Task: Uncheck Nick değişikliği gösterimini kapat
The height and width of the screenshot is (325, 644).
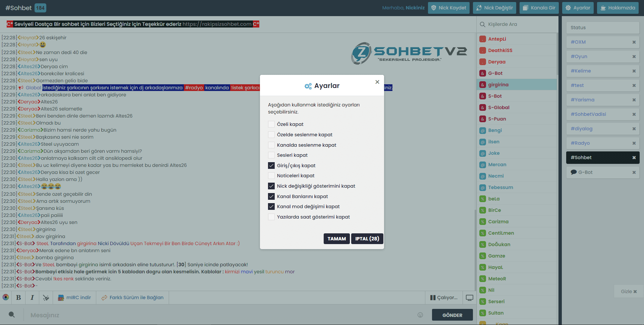Action: click(x=271, y=186)
